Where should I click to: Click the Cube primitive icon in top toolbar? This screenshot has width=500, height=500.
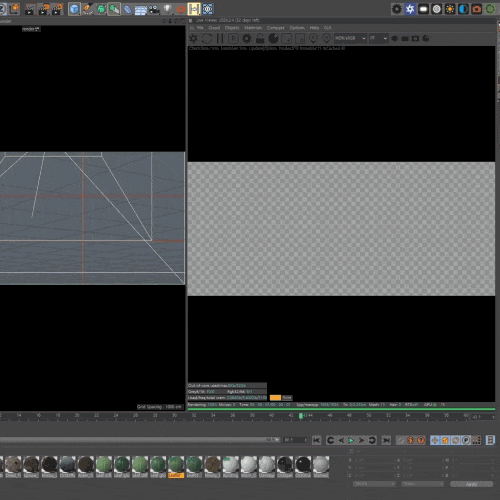pos(74,9)
